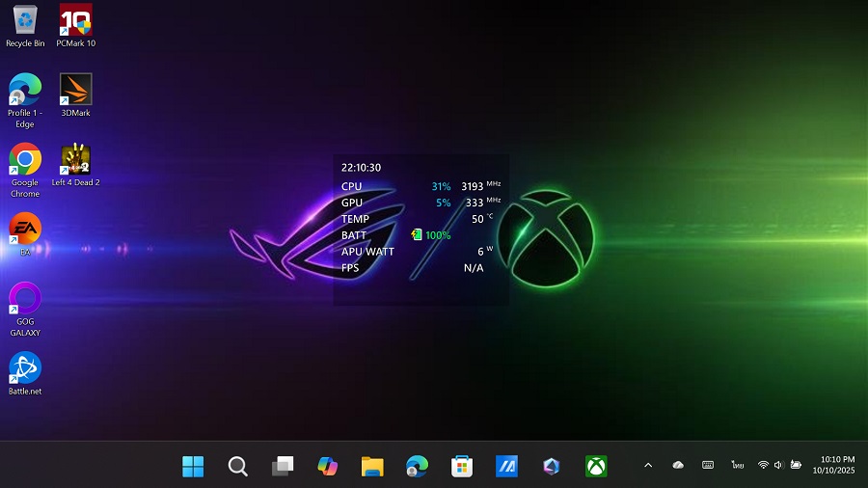Image resolution: width=868 pixels, height=488 pixels.
Task: Open the touch keyboard from system tray
Action: [708, 466]
